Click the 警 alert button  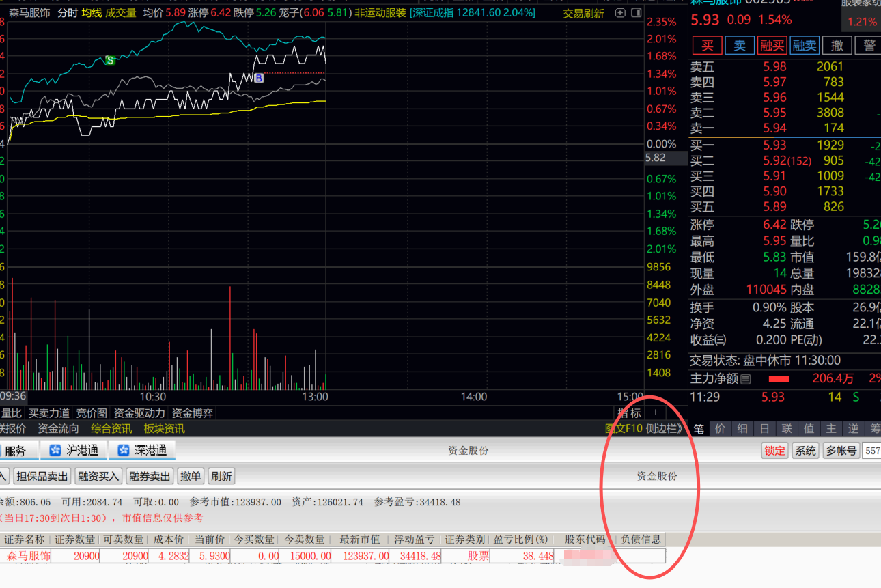pyautogui.click(x=869, y=45)
